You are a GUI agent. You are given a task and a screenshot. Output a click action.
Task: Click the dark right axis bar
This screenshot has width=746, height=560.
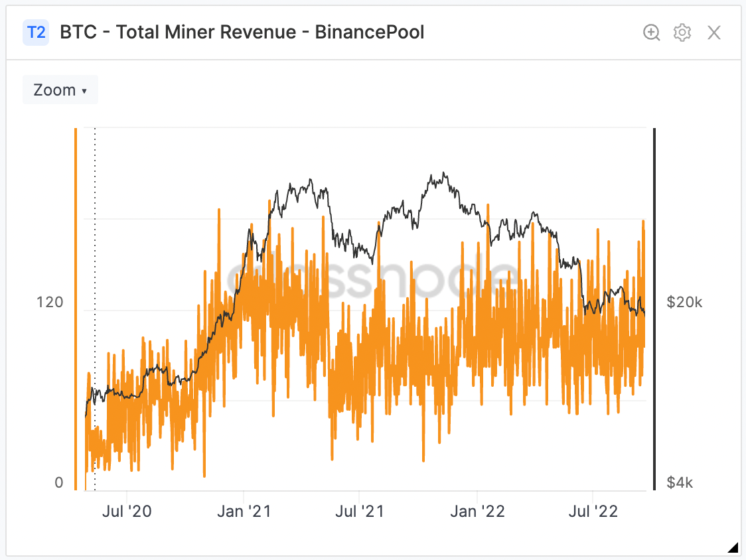point(654,309)
